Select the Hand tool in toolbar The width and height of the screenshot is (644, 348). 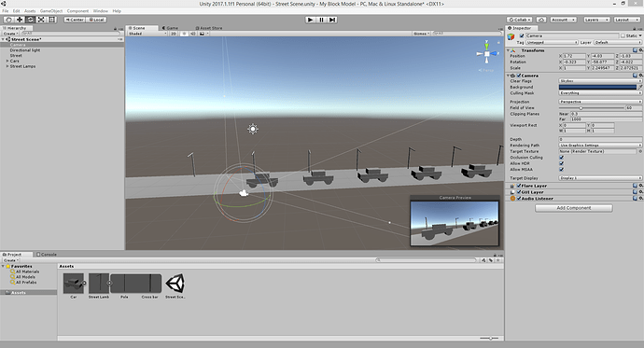tap(8, 20)
